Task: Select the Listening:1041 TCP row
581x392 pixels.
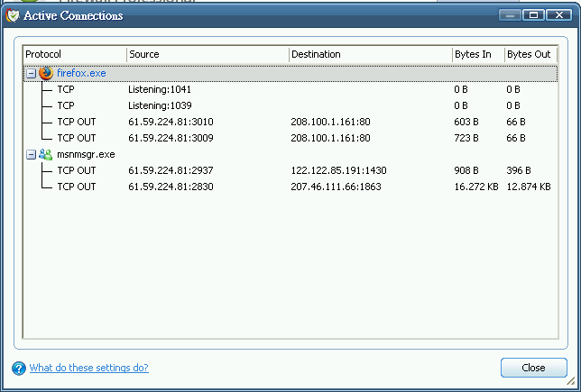Action: click(290, 89)
